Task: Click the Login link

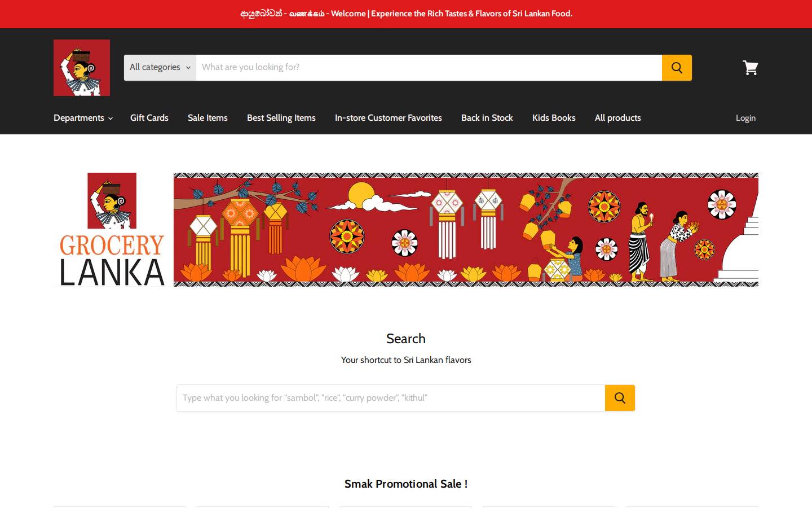Action: (745, 118)
